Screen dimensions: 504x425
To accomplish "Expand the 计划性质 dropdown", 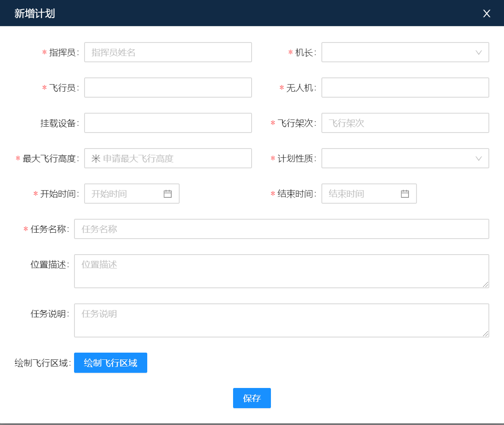I will click(x=478, y=159).
